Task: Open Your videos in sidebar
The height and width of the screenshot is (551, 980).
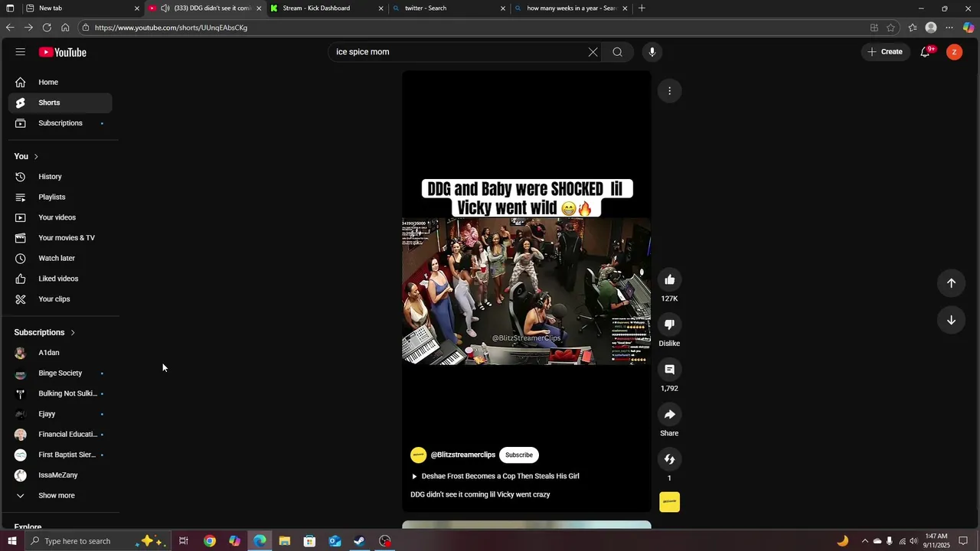Action: pos(60,217)
